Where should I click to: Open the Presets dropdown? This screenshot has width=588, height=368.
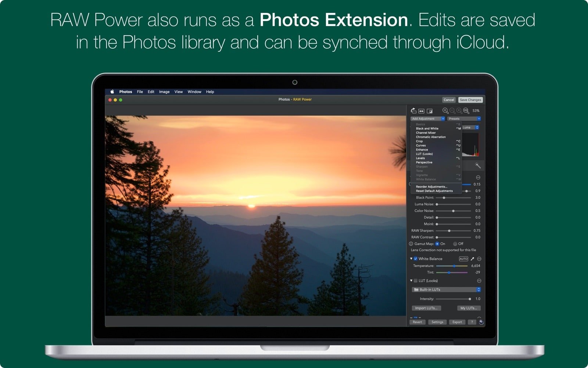tap(464, 118)
